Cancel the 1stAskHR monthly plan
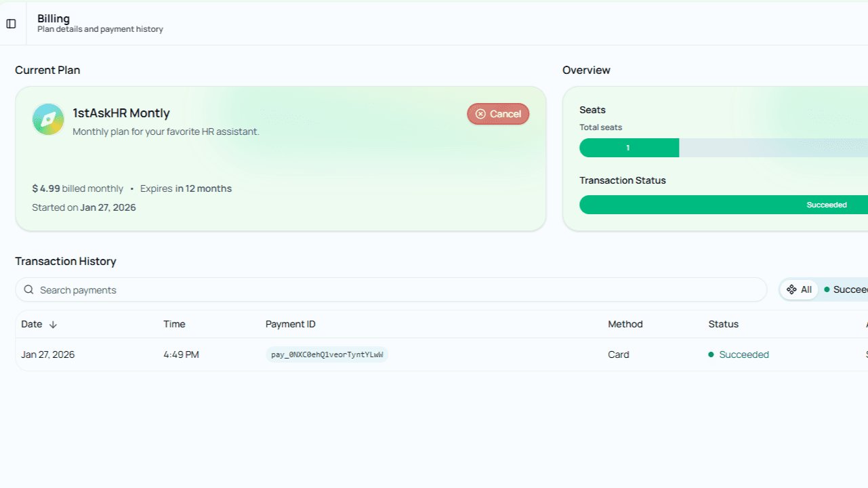 498,114
